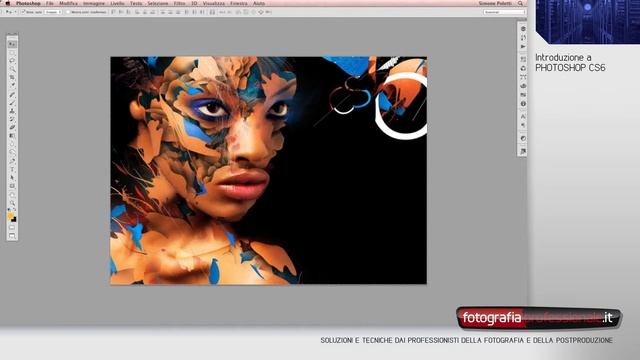Select the Spot Healing Brush tool
The width and height of the screenshot is (640, 360).
(x=12, y=94)
